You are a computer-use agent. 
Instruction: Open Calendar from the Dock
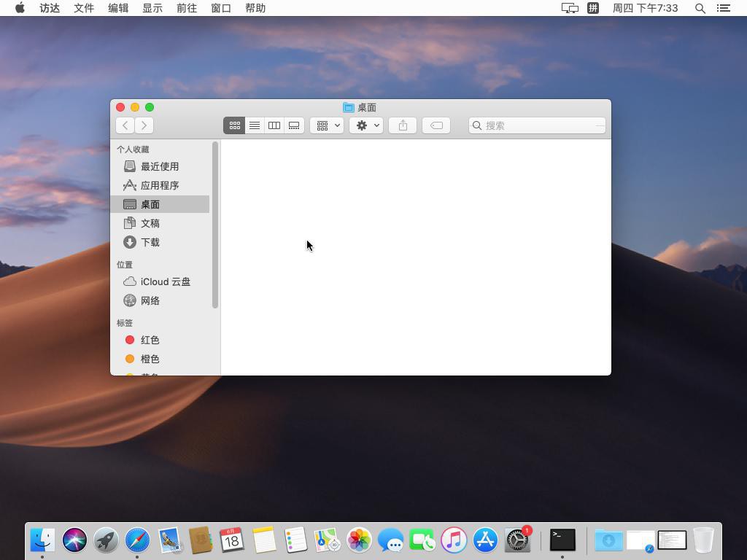point(232,540)
